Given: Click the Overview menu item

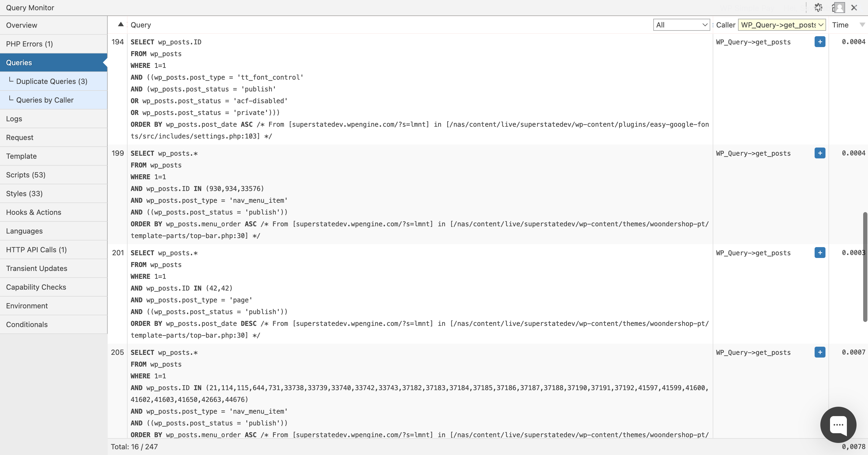Looking at the screenshot, I should point(21,25).
